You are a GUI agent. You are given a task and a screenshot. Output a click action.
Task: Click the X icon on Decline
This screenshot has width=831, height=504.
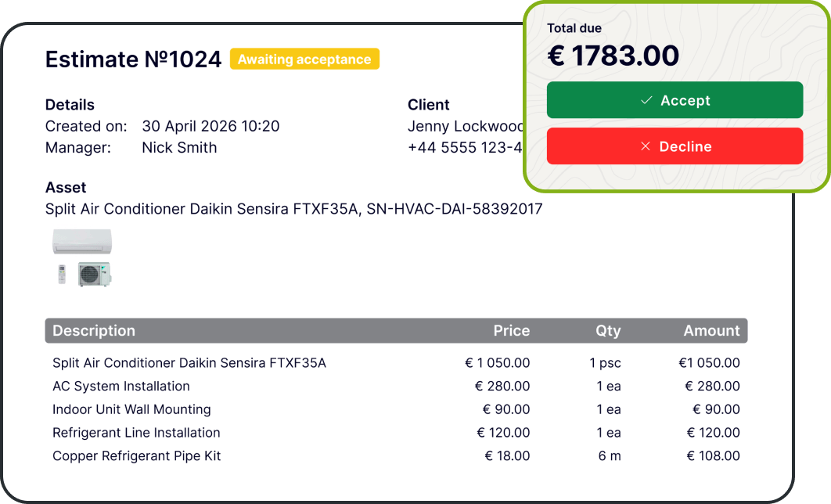tap(645, 146)
